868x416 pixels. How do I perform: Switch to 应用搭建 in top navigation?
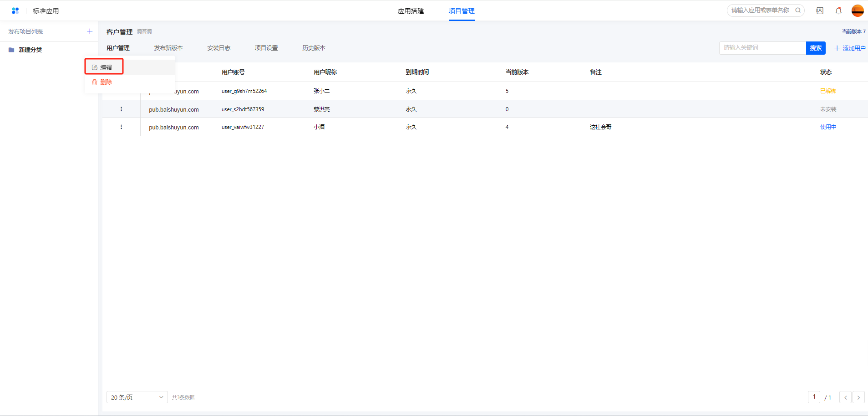411,11
